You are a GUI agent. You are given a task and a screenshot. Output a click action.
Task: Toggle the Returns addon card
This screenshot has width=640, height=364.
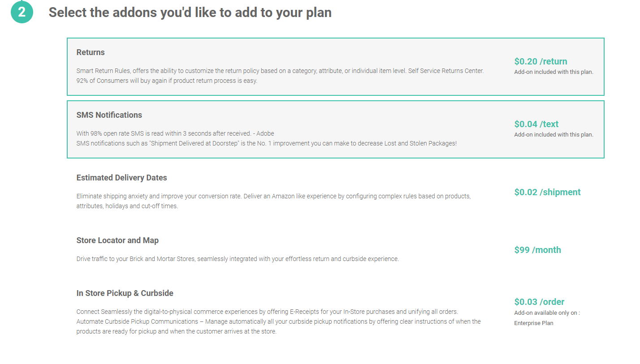point(335,67)
